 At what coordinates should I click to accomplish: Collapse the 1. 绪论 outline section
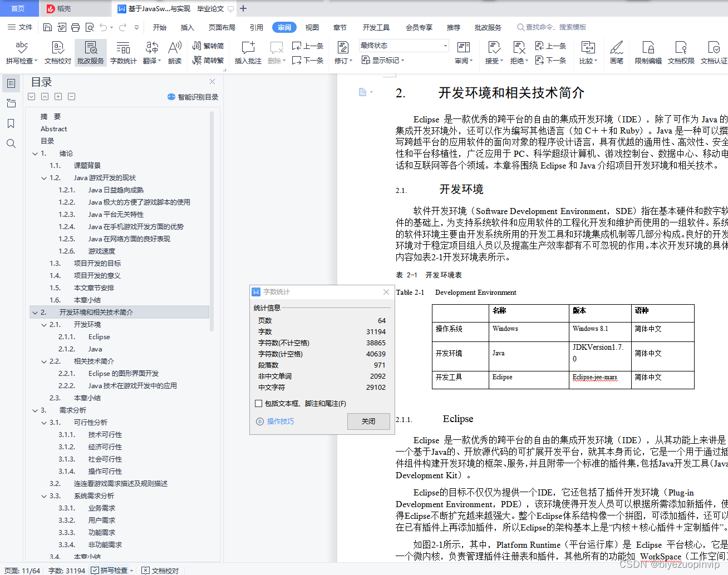(x=35, y=153)
